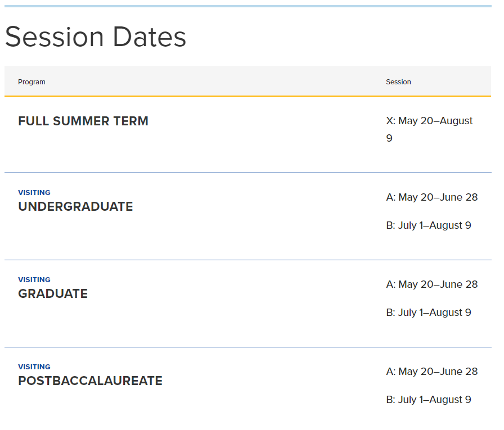Select Postbaccalaureate session B July 1–August 9
The image size is (504, 430).
[x=429, y=399]
